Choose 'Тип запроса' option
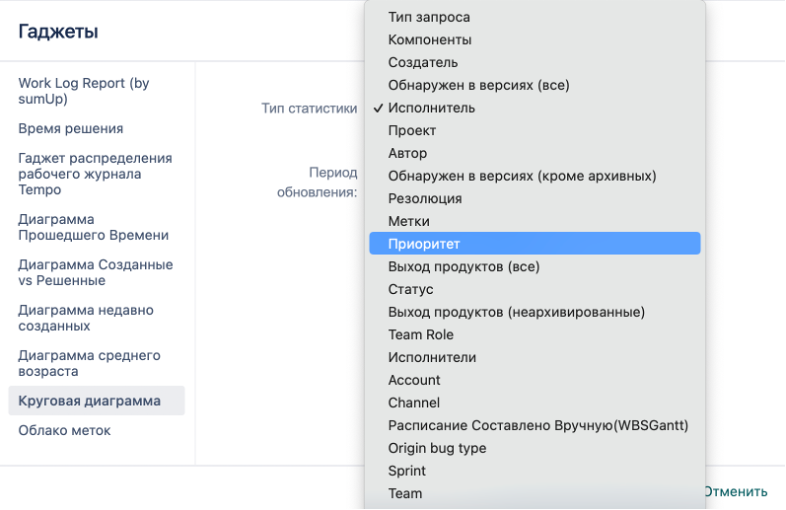 [x=429, y=17]
